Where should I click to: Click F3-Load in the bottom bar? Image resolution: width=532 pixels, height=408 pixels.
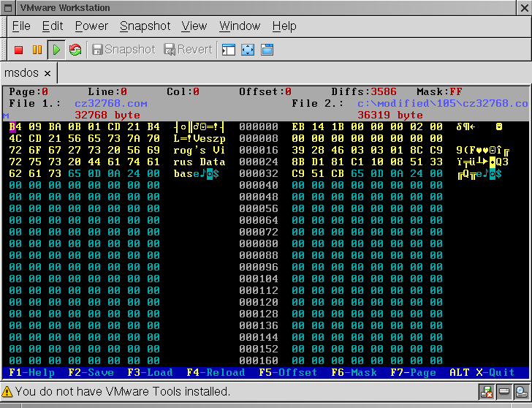(x=150, y=372)
